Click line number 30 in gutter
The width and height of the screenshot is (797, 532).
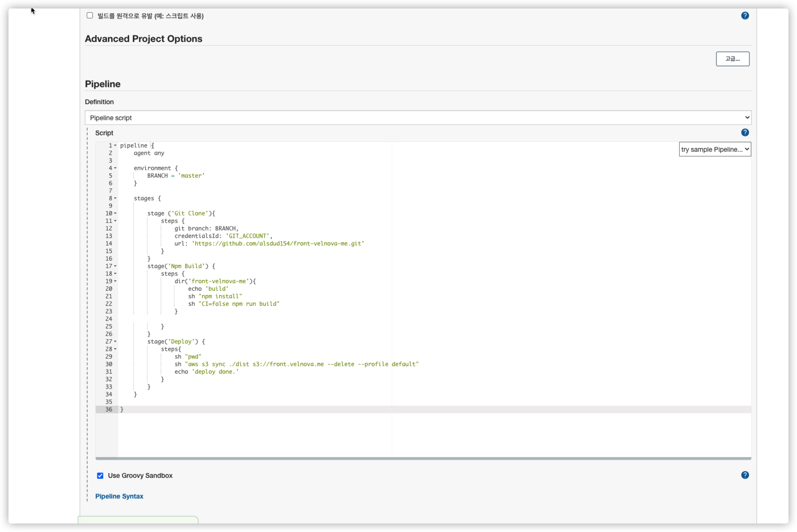pos(109,364)
